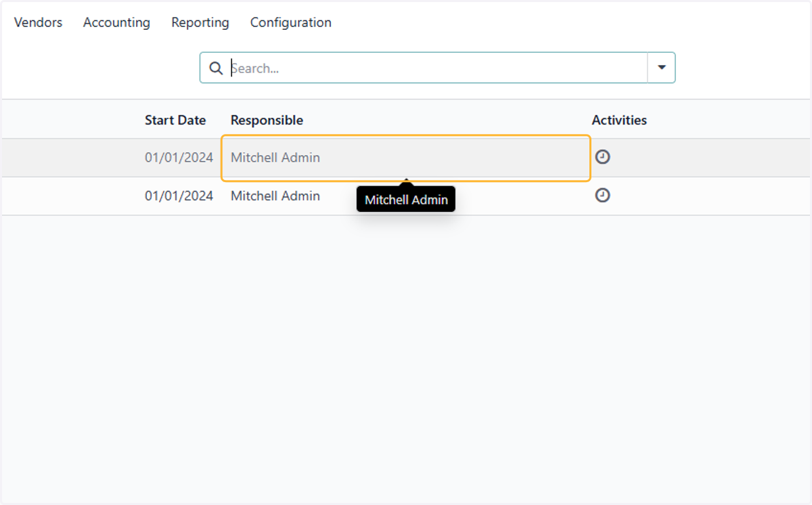Select first row 01/01/2024 date cell
The image size is (812, 505).
(x=179, y=158)
